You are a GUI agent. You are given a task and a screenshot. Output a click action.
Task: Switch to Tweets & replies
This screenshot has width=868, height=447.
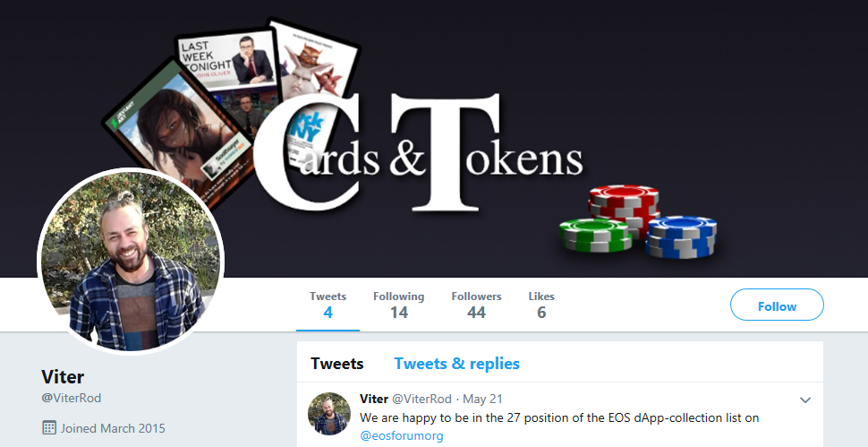456,364
